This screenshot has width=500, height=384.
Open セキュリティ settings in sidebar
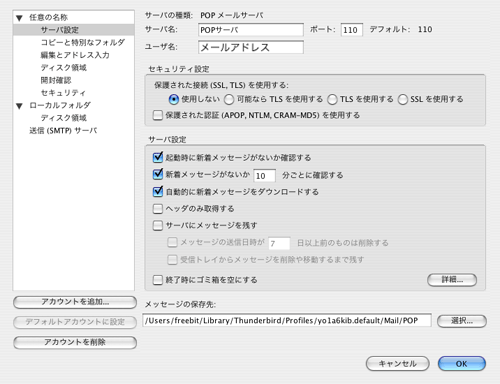pos(63,93)
